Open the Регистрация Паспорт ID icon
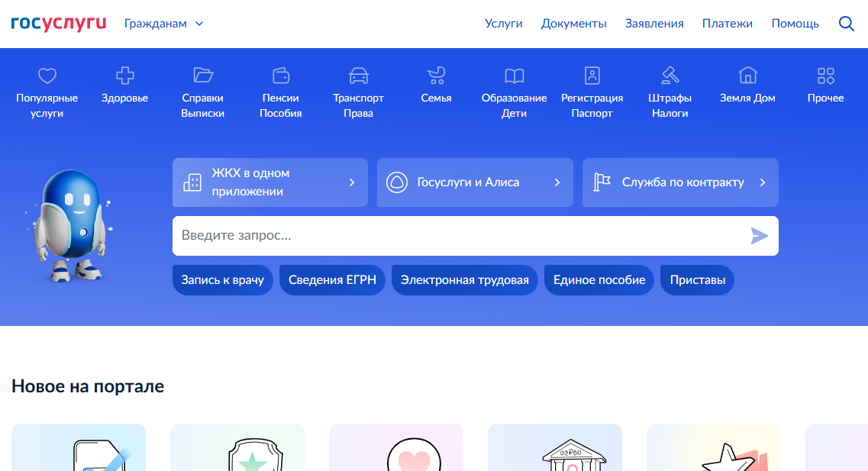This screenshot has height=471, width=868. (592, 76)
